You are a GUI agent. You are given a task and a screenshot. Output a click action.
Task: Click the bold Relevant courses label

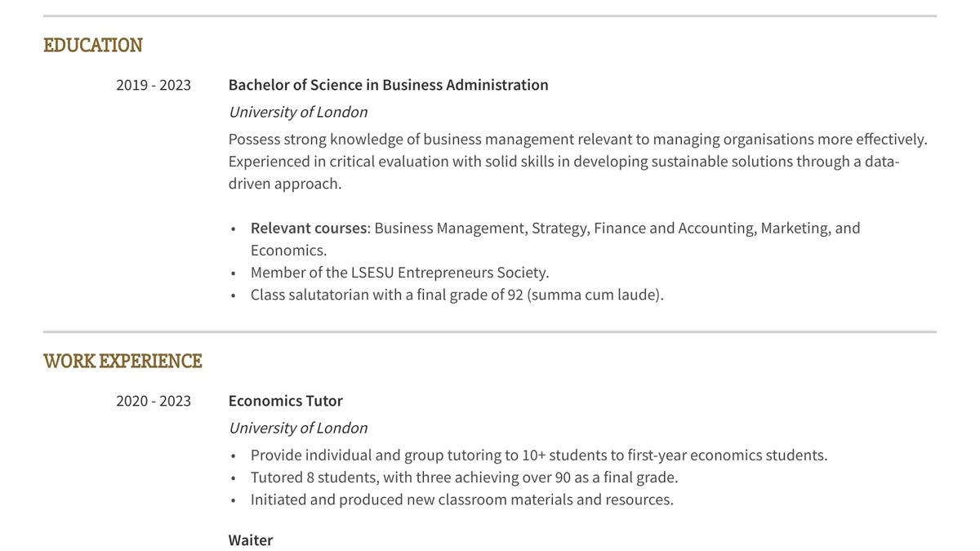tap(309, 228)
